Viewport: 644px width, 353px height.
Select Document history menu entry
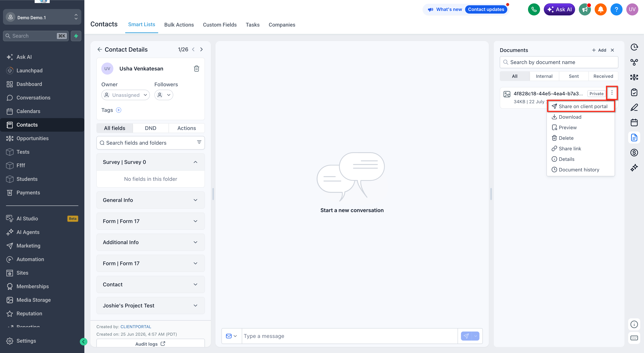tap(581, 170)
